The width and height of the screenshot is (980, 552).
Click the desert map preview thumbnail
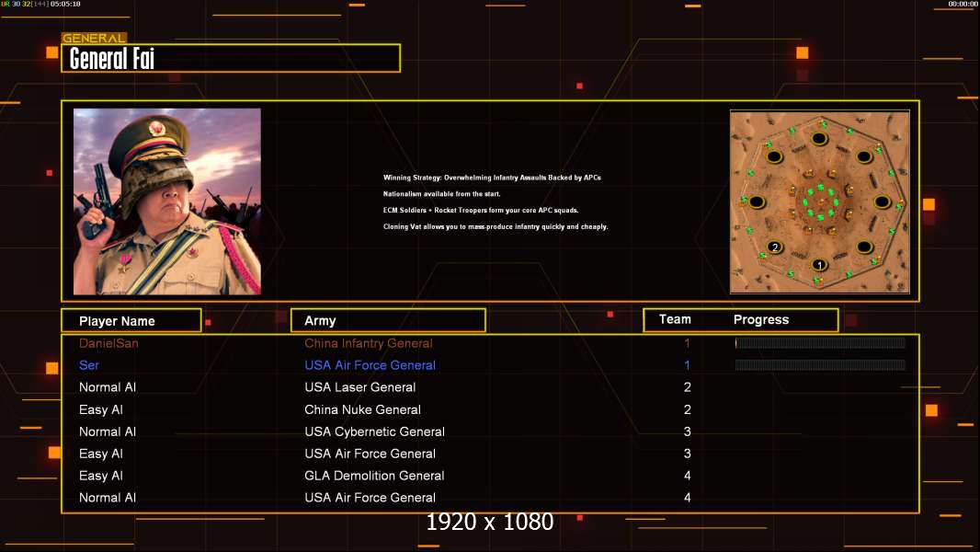(x=819, y=201)
